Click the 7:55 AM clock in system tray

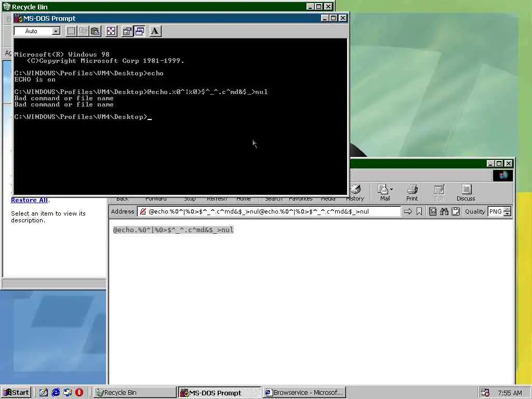click(510, 393)
